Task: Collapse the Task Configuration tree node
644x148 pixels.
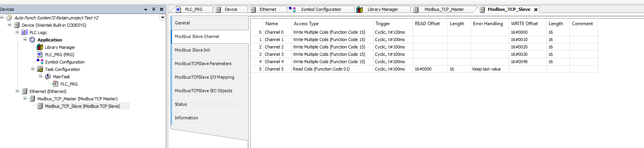Action: point(33,69)
